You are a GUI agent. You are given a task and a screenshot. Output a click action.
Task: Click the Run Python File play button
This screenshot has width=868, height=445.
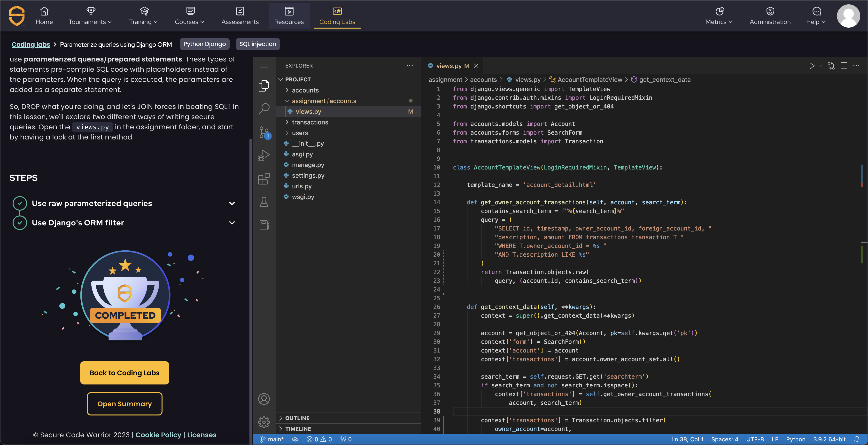tap(812, 66)
